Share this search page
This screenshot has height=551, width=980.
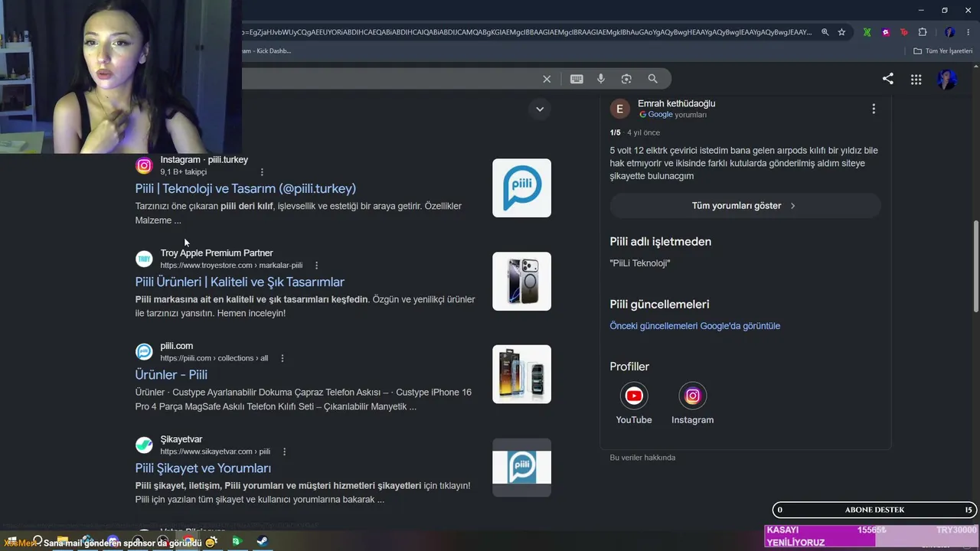tap(888, 78)
